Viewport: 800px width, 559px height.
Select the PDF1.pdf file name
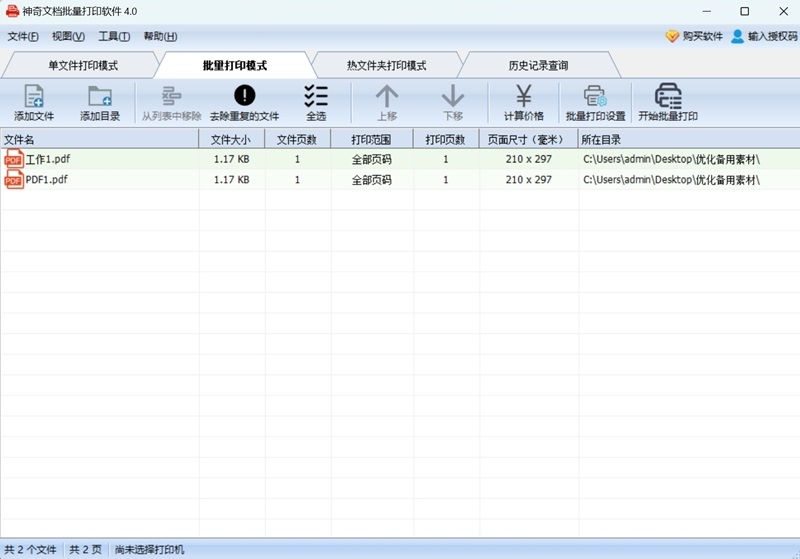coord(46,180)
